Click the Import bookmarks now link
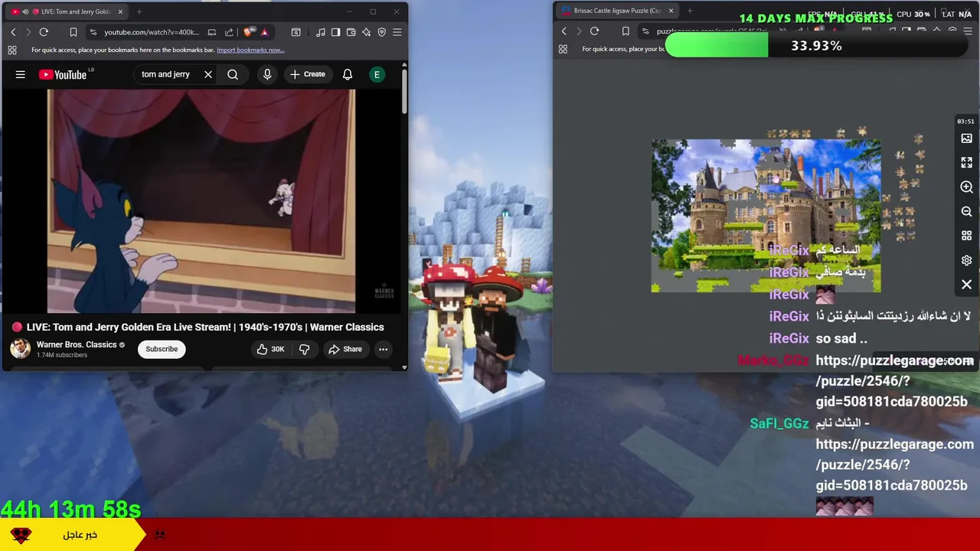Screen dimensions: 980x551 point(250,50)
